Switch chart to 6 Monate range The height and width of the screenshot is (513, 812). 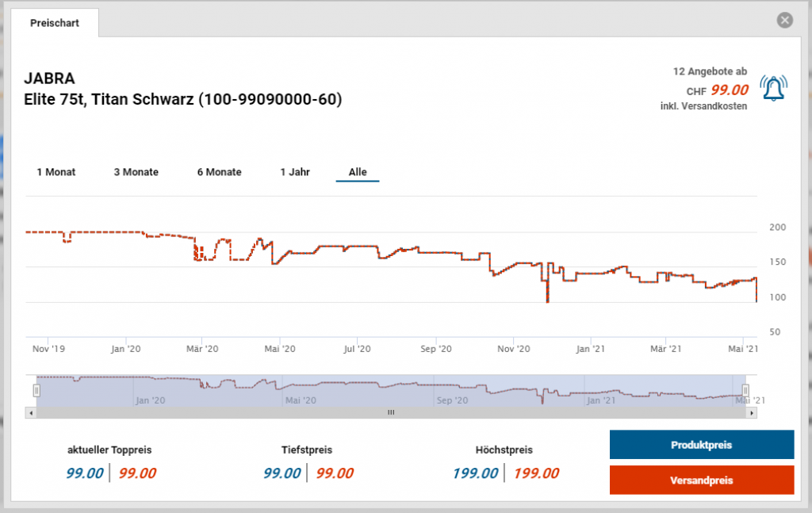[x=220, y=172]
